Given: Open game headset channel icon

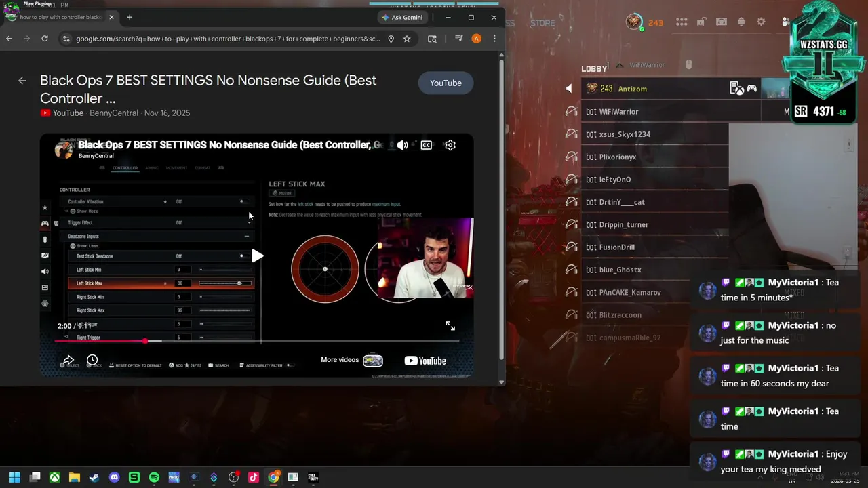Looking at the screenshot, I should 722,22.
